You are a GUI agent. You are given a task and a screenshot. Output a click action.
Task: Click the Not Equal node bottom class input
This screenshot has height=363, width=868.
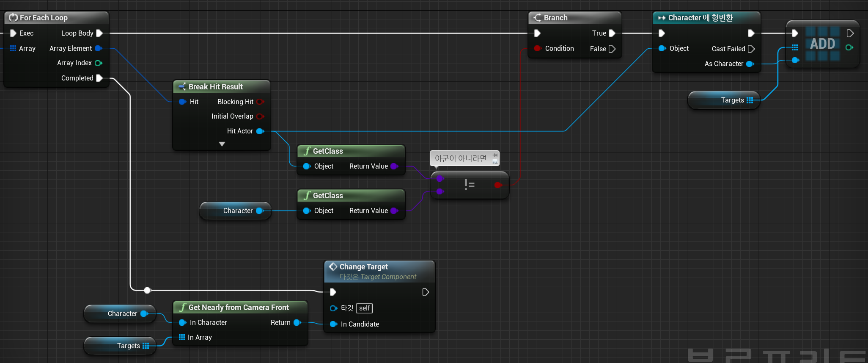coord(440,191)
